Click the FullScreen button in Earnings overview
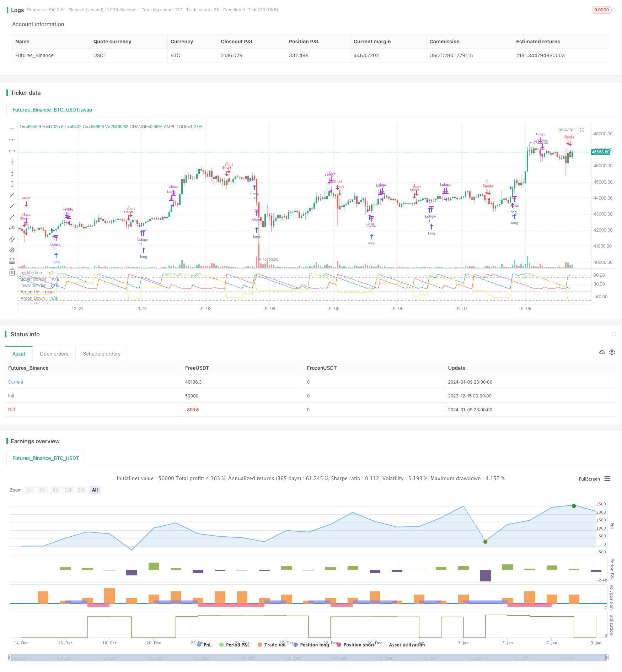This screenshot has height=672, width=622. pos(589,479)
